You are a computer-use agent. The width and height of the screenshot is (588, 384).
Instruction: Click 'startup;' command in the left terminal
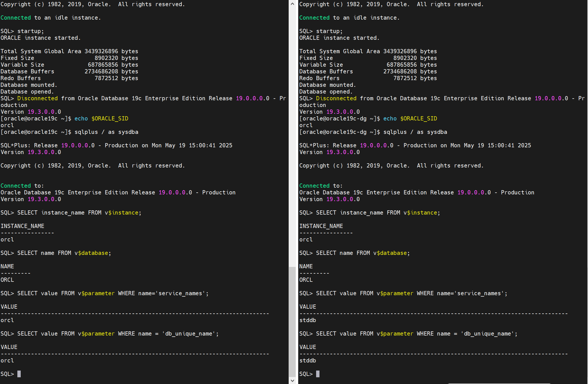point(31,31)
